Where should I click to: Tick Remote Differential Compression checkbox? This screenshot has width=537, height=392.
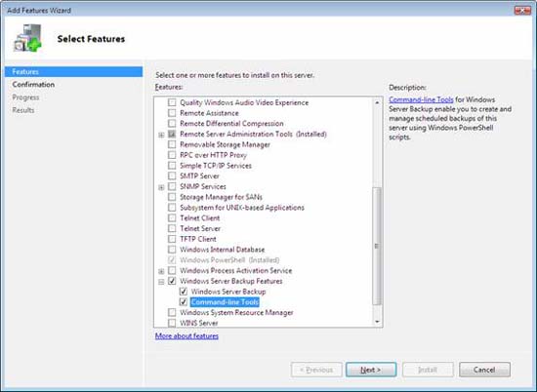[x=172, y=123]
